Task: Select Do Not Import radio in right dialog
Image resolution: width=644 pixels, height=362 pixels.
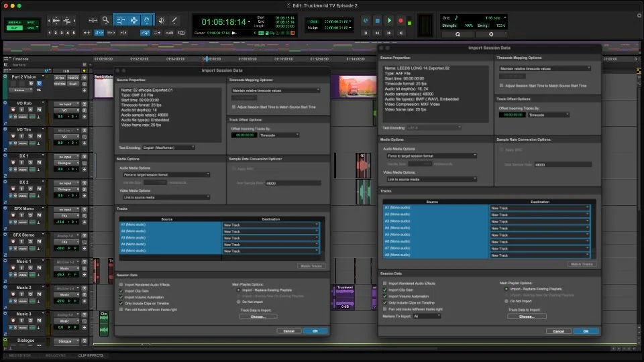Action: (x=506, y=301)
